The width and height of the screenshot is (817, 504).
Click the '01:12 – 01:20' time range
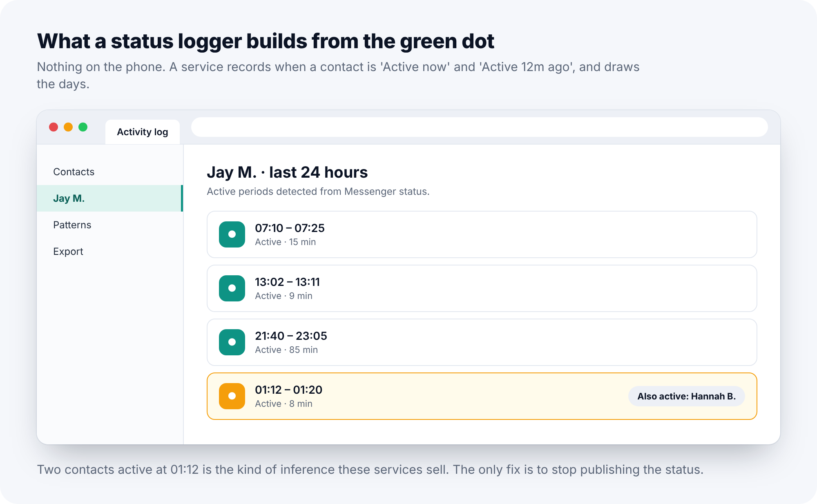pos(289,390)
